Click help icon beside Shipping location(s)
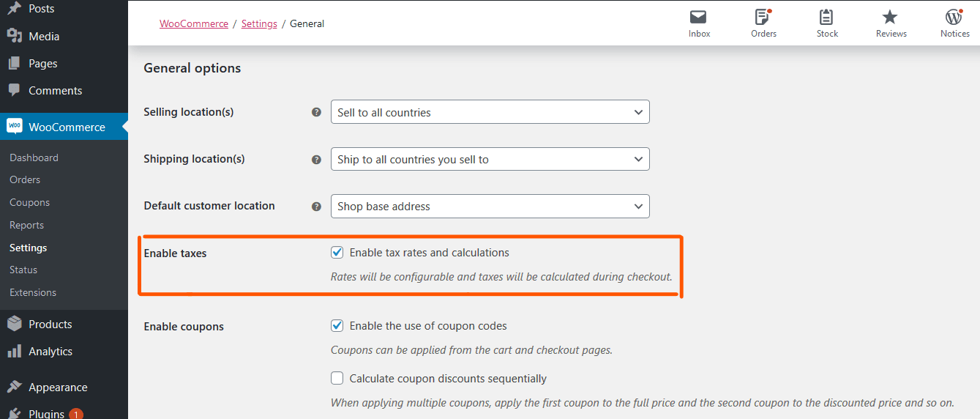Image resolution: width=980 pixels, height=419 pixels. tap(316, 160)
